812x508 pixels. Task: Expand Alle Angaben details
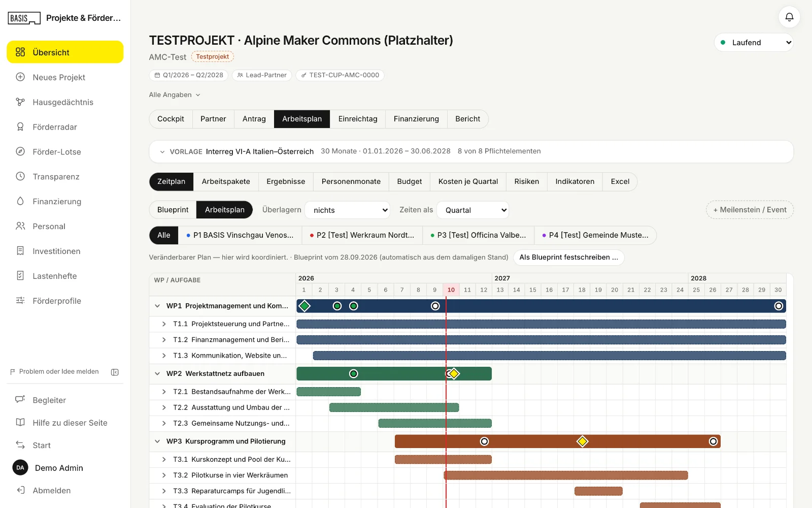point(175,95)
